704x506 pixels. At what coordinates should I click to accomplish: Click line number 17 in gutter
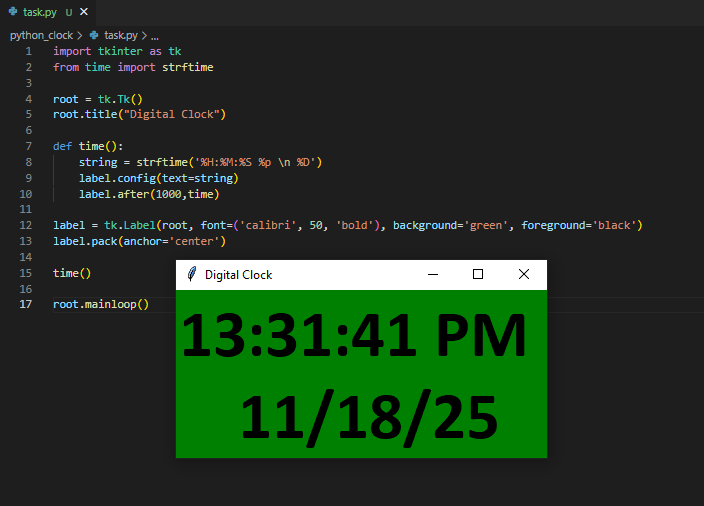tap(26, 304)
